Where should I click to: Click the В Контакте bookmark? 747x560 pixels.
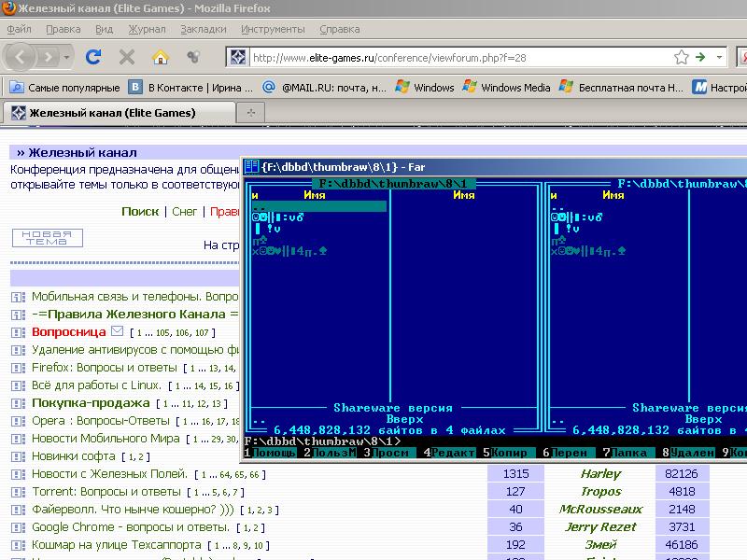coord(191,88)
